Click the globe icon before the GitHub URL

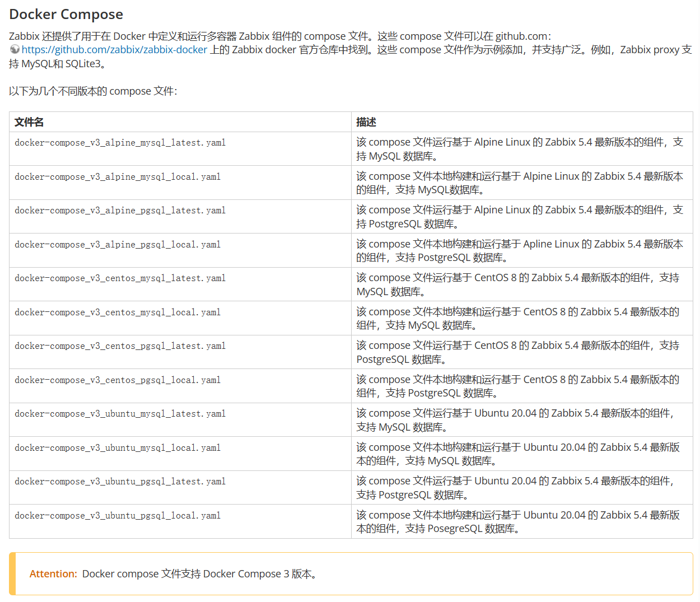(x=15, y=49)
